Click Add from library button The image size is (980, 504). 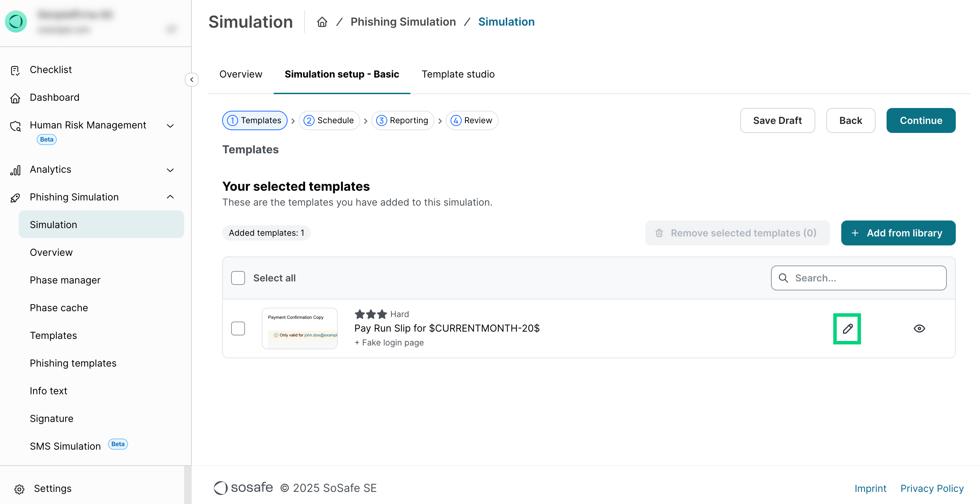(x=898, y=233)
